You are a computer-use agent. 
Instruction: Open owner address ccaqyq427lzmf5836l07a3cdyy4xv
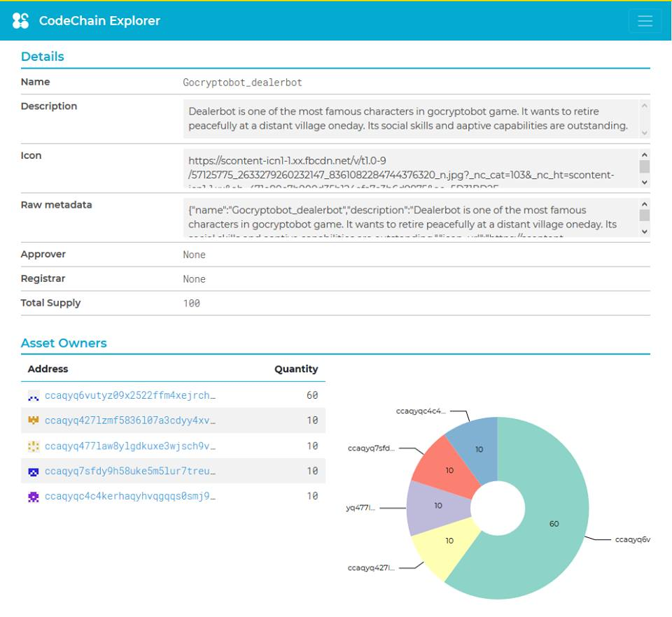point(130,420)
